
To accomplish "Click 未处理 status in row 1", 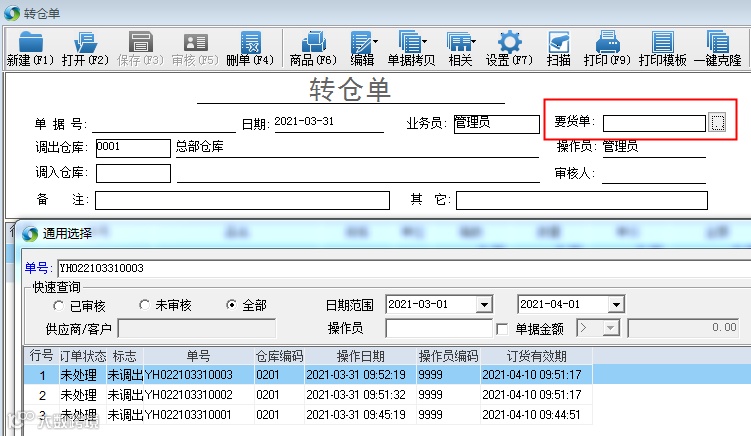I will point(79,375).
